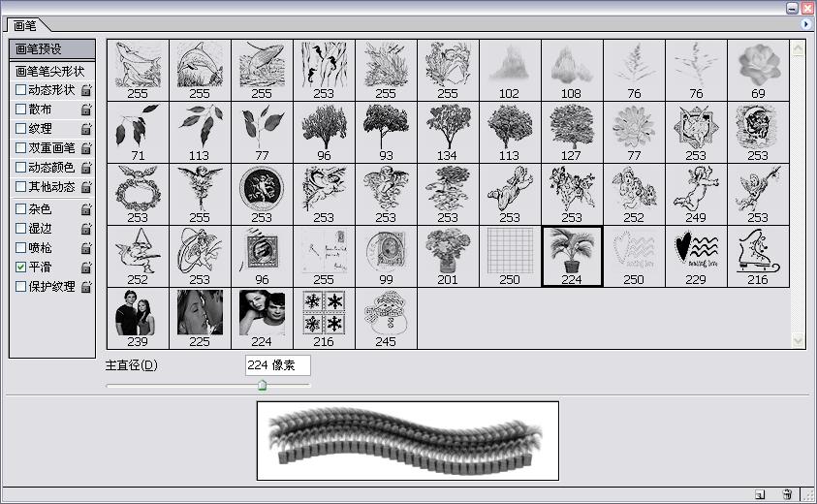Screen dimensions: 817x504
Task: Uncheck the 平滑 checkbox
Action: (x=21, y=267)
